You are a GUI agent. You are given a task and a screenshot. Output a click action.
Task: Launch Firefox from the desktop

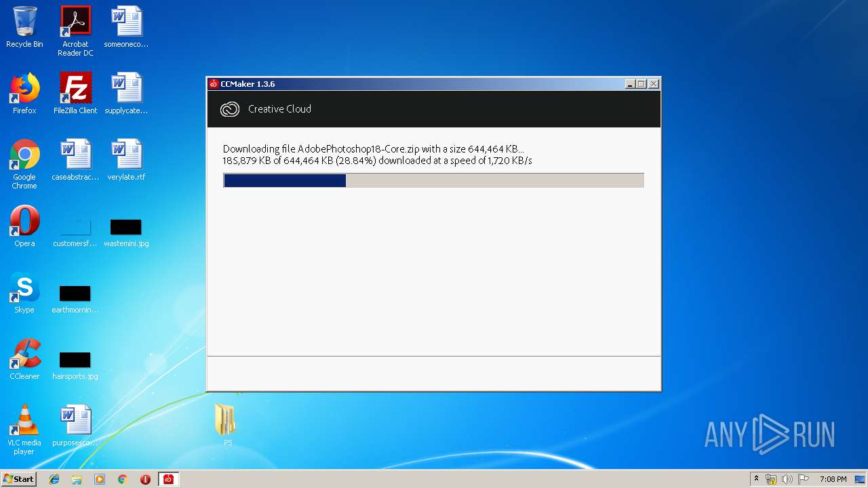(24, 94)
